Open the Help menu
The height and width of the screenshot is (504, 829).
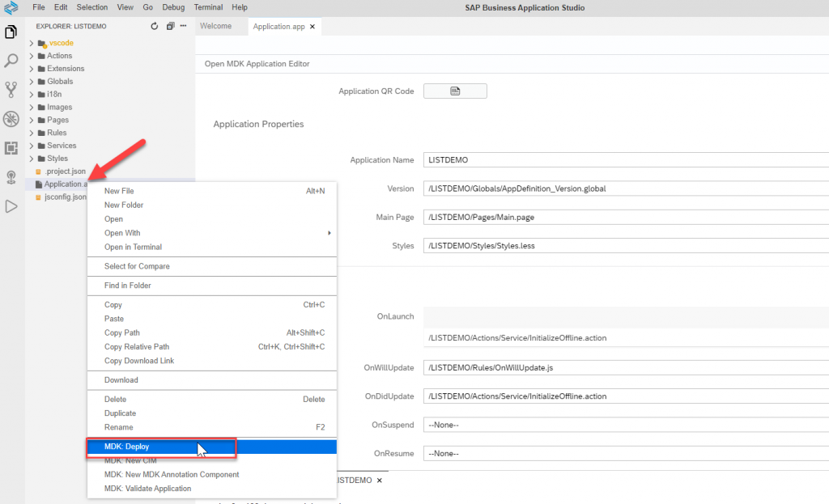[240, 7]
